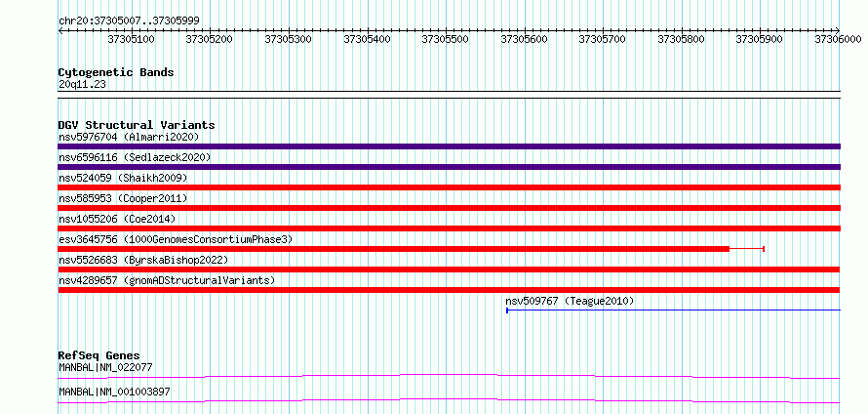Click ruler position 37305600
The width and height of the screenshot is (868, 414).
point(525,39)
